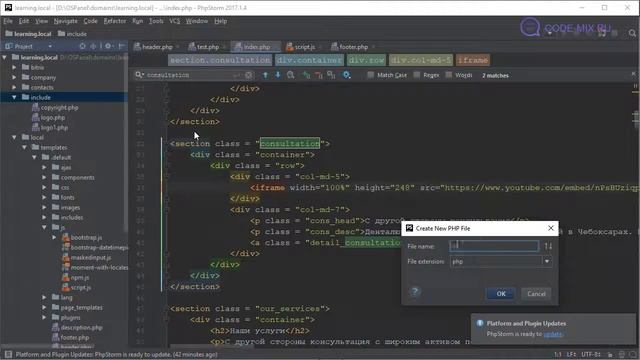640x360 pixels.
Task: Jump to previous search occurrence arrow
Action: click(x=265, y=75)
